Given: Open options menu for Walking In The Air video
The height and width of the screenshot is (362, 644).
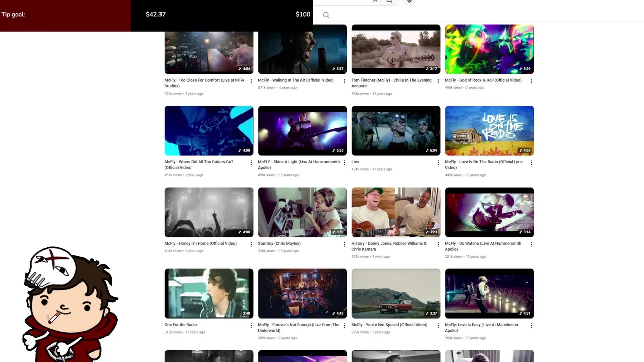Looking at the screenshot, I should [x=344, y=81].
